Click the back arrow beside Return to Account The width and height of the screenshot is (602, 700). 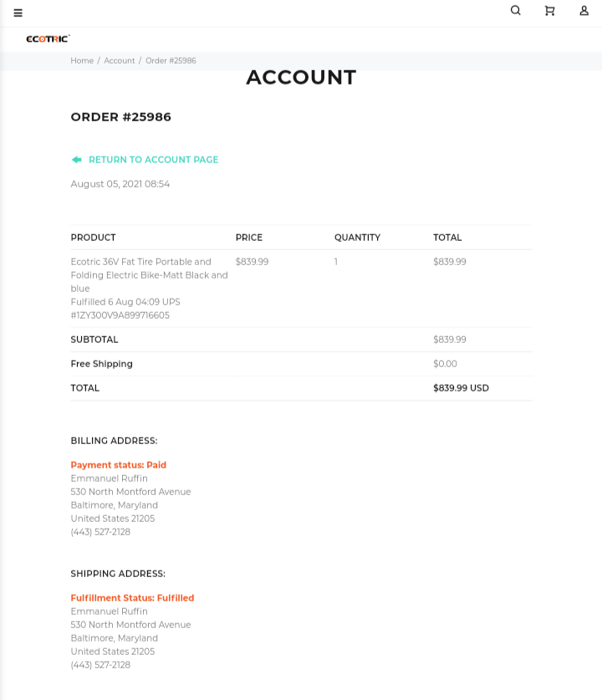[76, 160]
